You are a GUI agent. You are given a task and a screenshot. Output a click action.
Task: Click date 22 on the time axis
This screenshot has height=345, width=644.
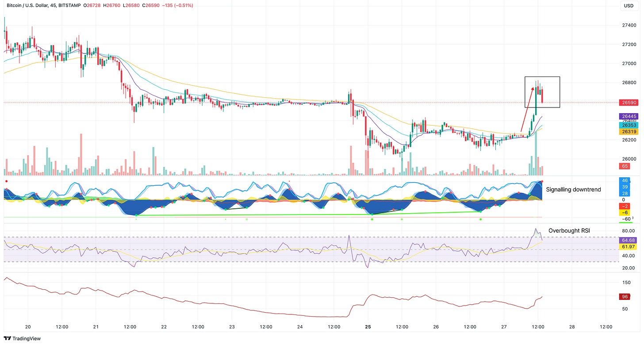point(164,327)
